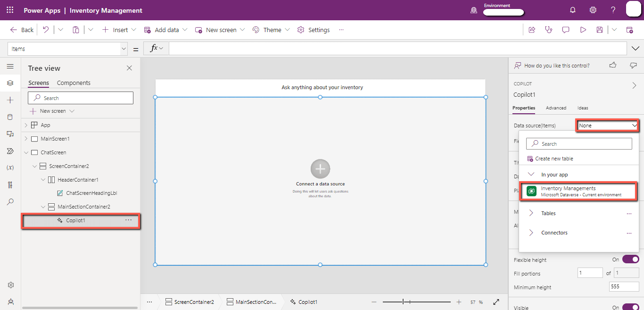Toggle Flexible height switch
The width and height of the screenshot is (644, 310).
631,260
